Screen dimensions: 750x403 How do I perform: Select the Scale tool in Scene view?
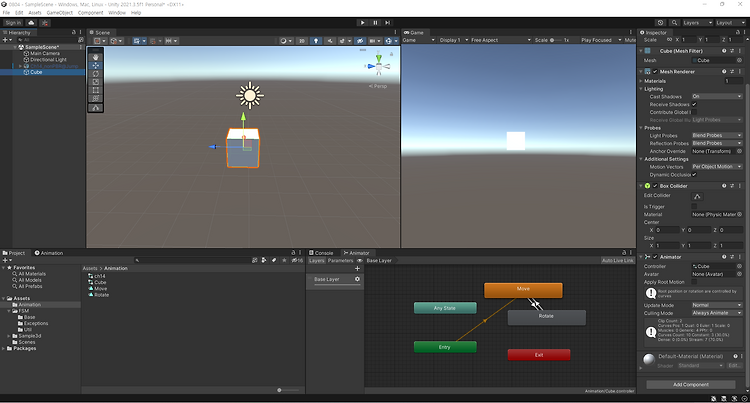(x=96, y=82)
